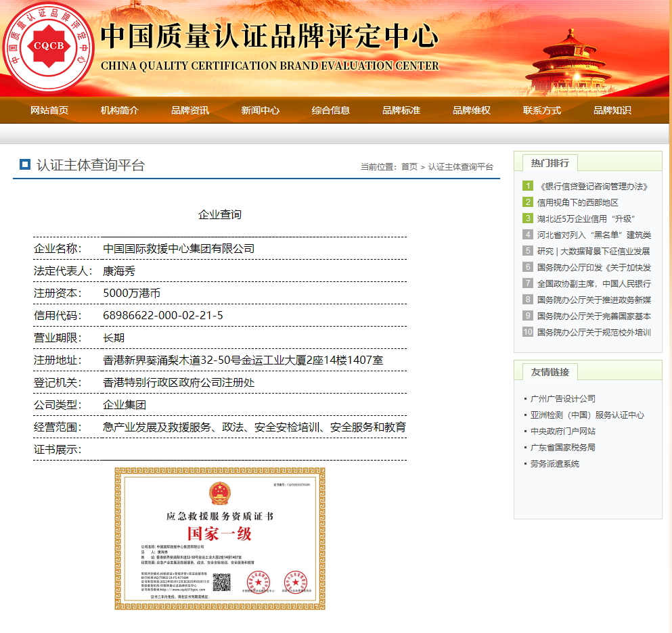Open 信用视角下的西部地区 article
The image size is (672, 633).
click(578, 203)
